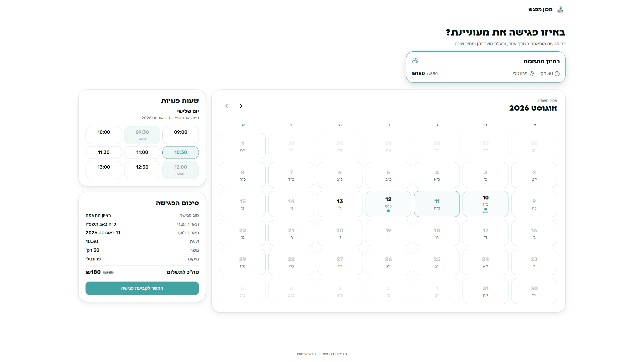Select August 13 in the calendar

point(340,204)
